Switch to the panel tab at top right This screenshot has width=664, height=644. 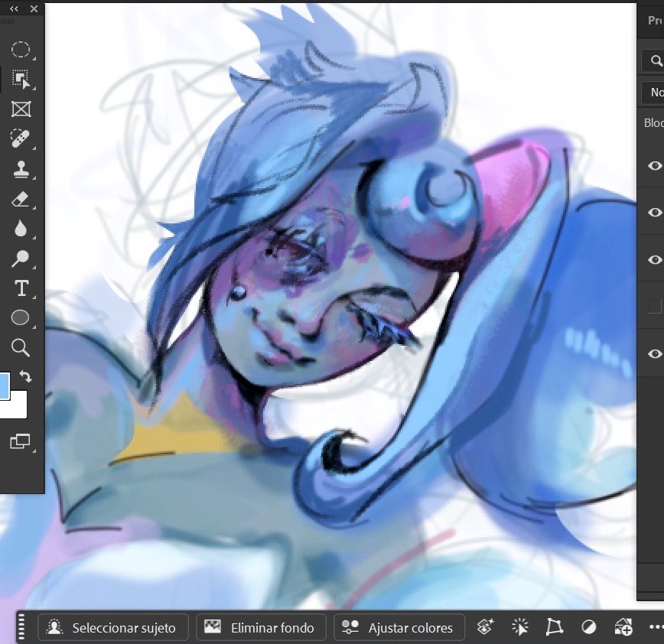(656, 21)
